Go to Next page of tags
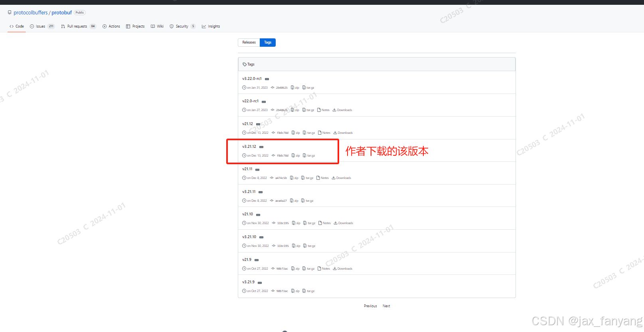 click(x=386, y=306)
